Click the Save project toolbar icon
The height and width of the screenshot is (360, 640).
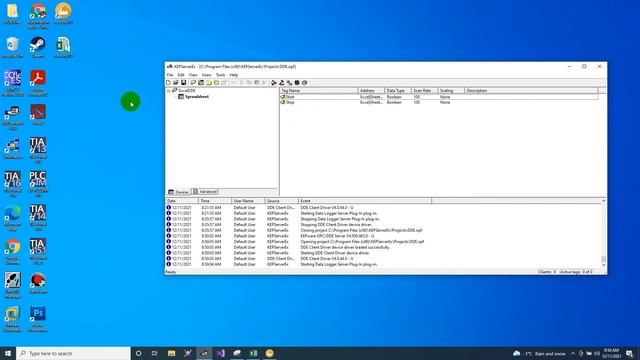pyautogui.click(x=184, y=83)
